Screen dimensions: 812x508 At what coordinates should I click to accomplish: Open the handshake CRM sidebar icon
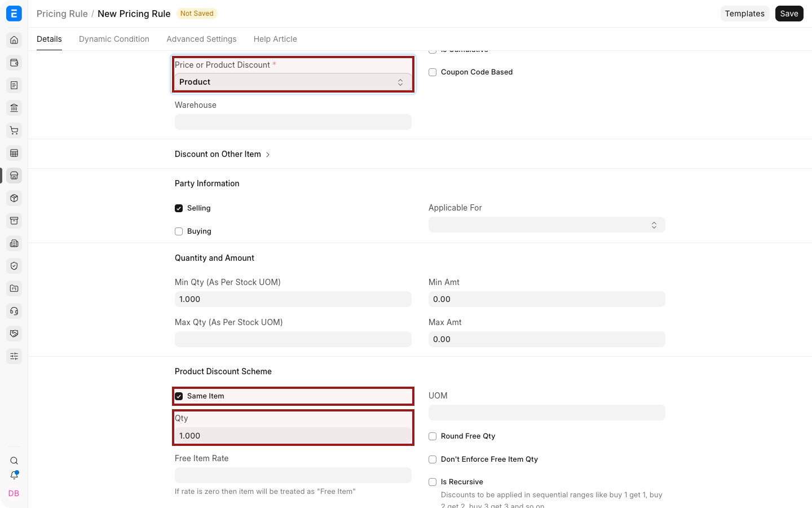click(14, 334)
